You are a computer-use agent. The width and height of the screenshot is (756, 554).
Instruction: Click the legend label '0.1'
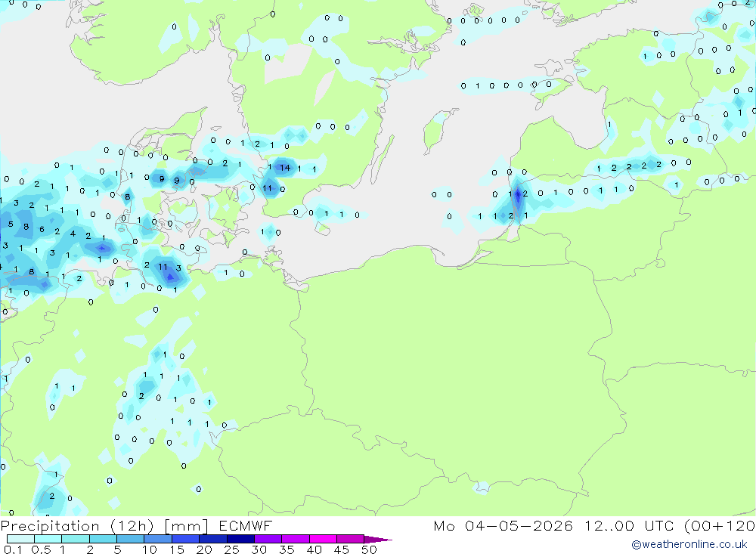[13, 549]
